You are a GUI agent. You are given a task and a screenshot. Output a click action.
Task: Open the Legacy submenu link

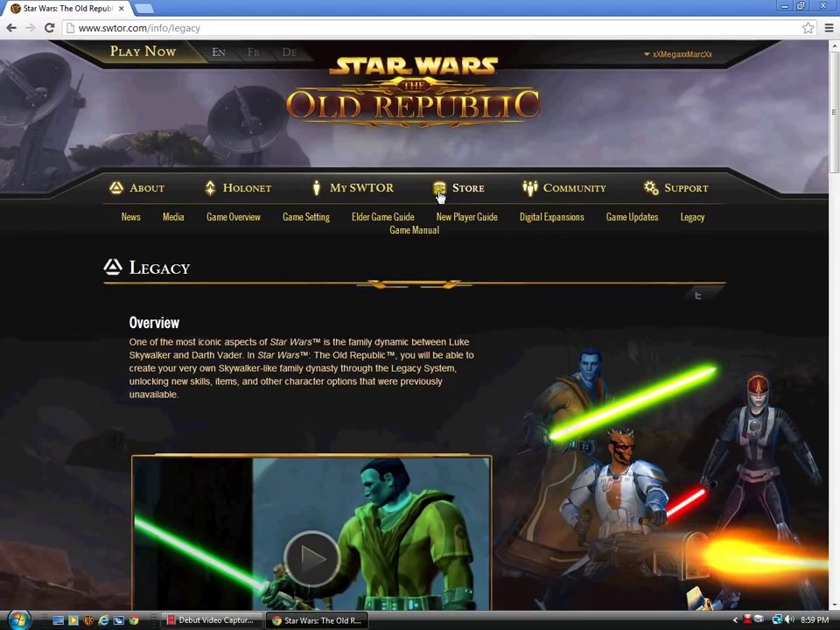point(692,217)
